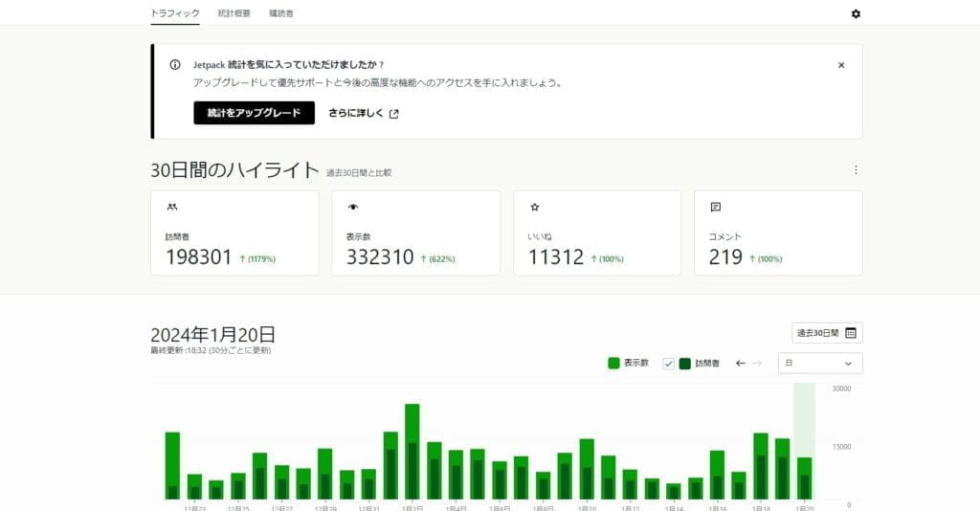Switch to the 統計概要 tab
The height and width of the screenshot is (511, 980).
234,13
